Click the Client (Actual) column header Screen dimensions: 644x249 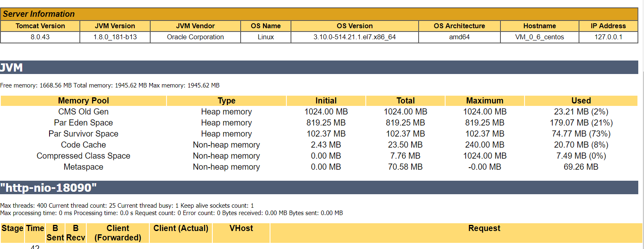click(180, 228)
